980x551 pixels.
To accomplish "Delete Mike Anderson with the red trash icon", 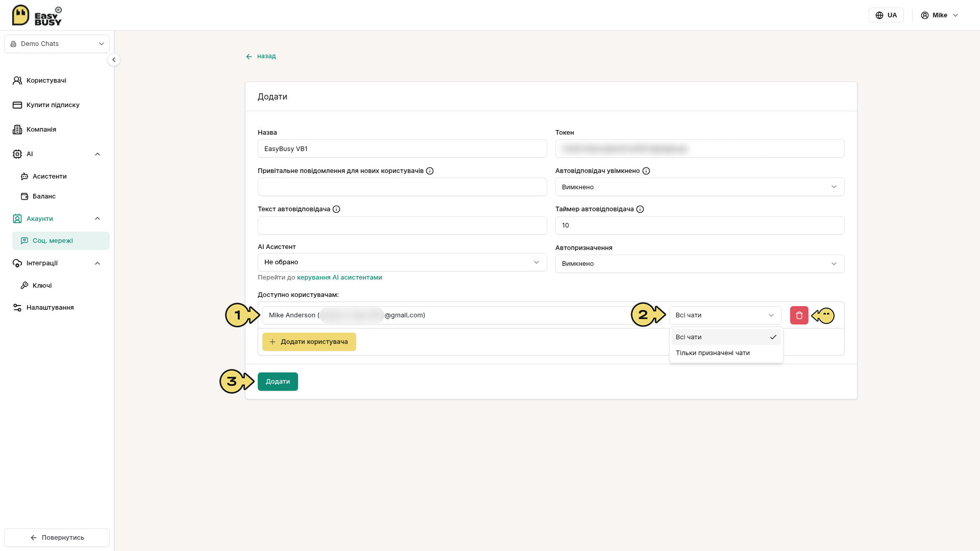I will (x=799, y=315).
